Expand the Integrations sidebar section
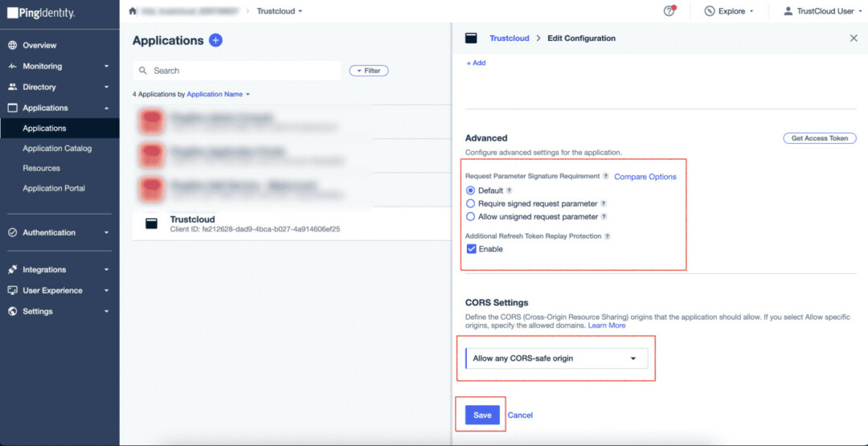Screen dimensions: 868x446 (107, 270)
